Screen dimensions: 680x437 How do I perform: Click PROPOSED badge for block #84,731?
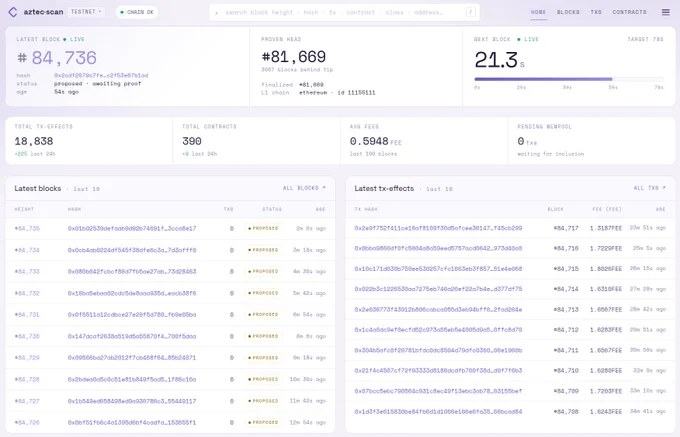(x=263, y=315)
